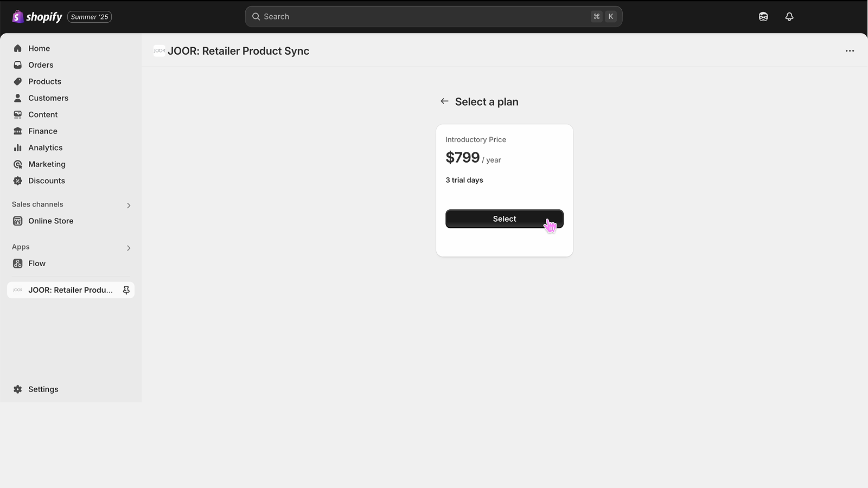Click the back arrow beside Select a plan

(444, 101)
